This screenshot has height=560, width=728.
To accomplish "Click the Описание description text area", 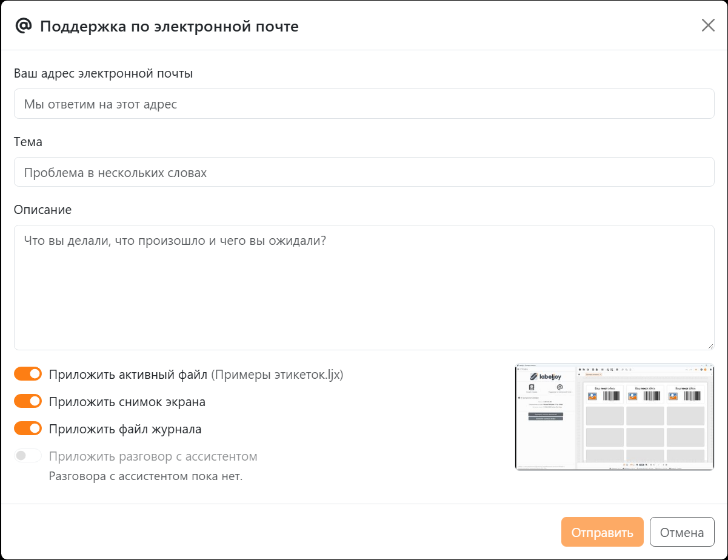I will pos(364,287).
